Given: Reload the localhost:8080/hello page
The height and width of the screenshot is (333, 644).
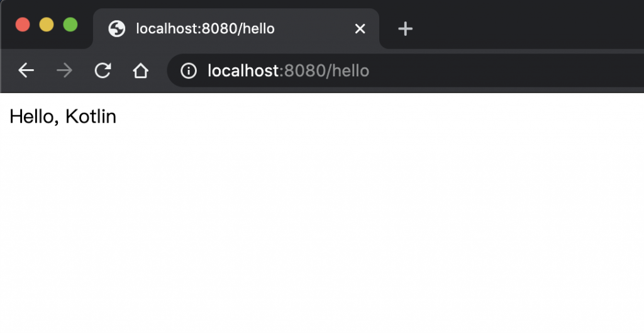Looking at the screenshot, I should (103, 71).
